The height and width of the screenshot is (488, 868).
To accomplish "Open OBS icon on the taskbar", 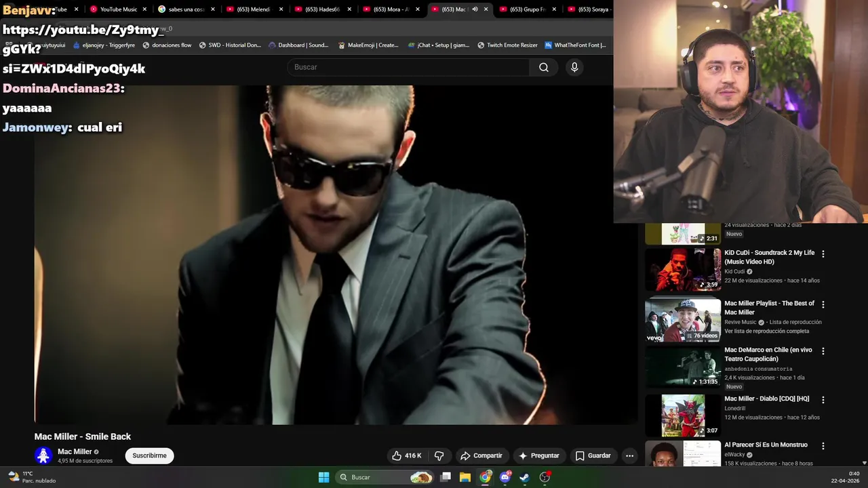I will coord(545,477).
